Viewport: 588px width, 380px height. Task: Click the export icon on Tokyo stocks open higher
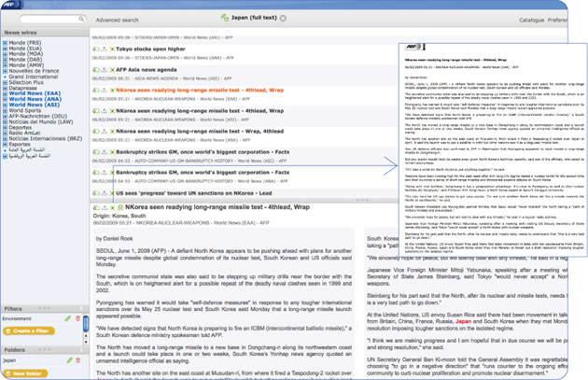105,49
